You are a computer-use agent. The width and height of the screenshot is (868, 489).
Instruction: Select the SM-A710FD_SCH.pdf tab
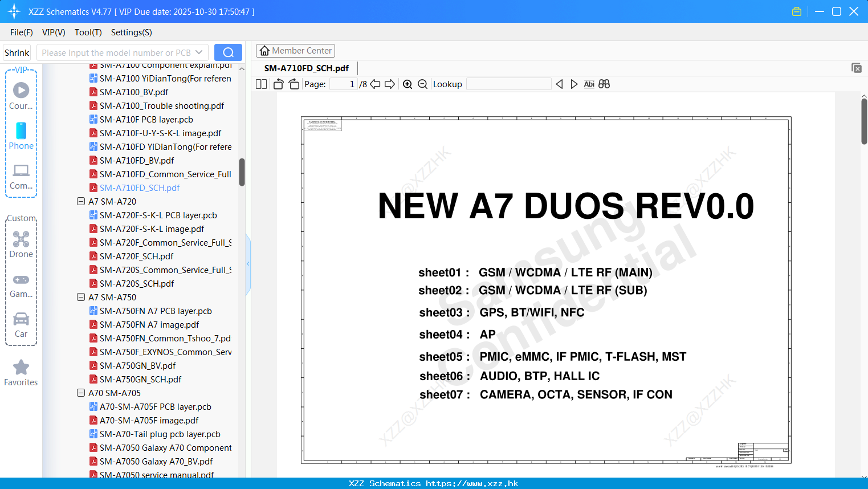307,68
